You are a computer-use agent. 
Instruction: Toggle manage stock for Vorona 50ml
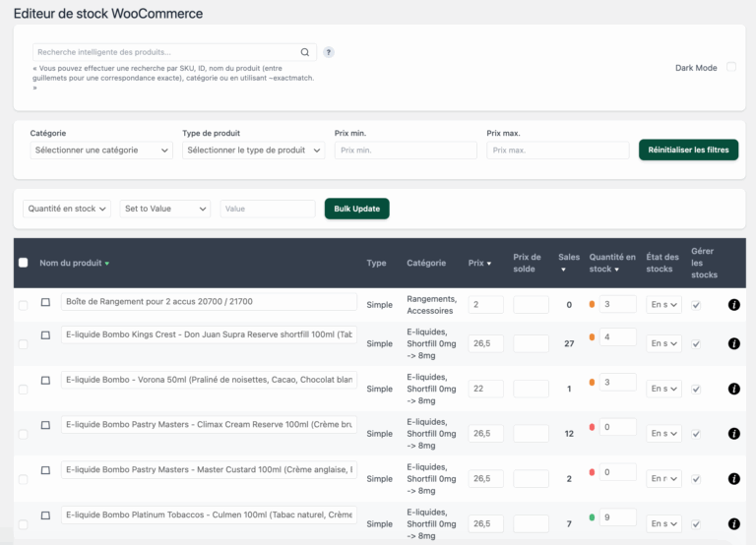696,390
